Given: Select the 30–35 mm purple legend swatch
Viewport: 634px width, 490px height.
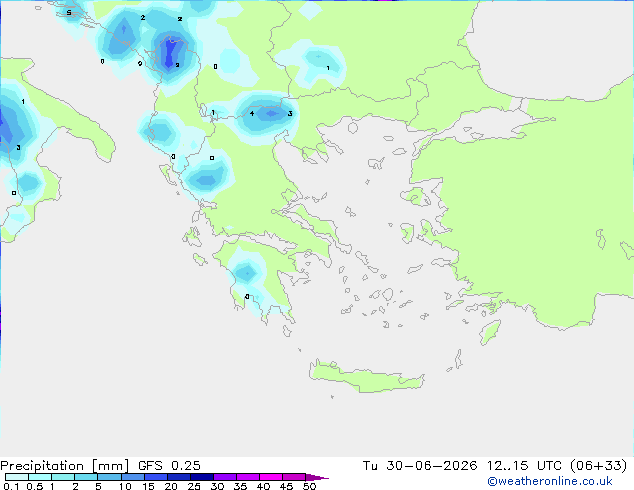Looking at the screenshot, I should [224, 477].
